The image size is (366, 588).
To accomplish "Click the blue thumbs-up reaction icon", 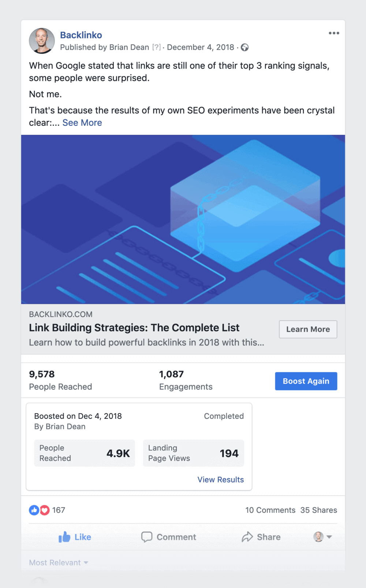I will [x=34, y=510].
